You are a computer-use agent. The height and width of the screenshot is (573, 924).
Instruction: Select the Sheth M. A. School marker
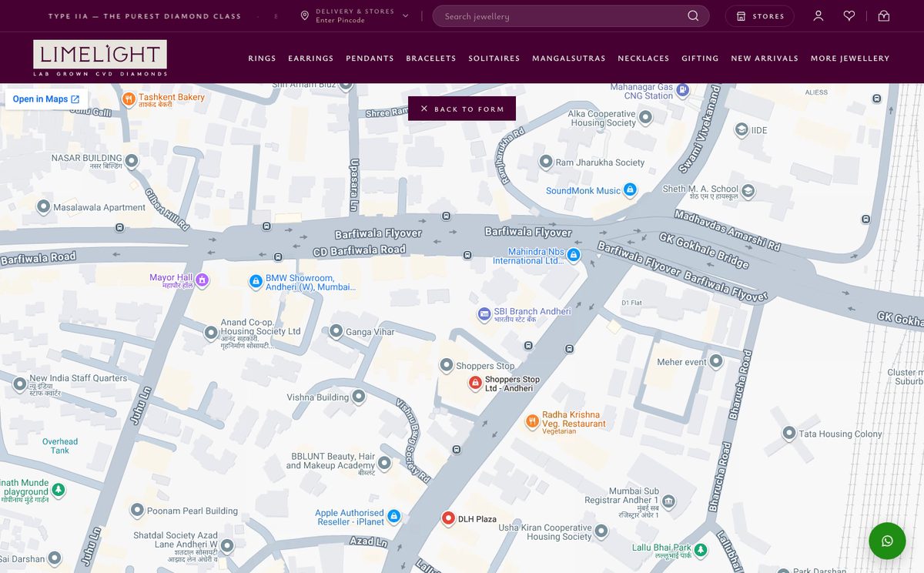748,191
